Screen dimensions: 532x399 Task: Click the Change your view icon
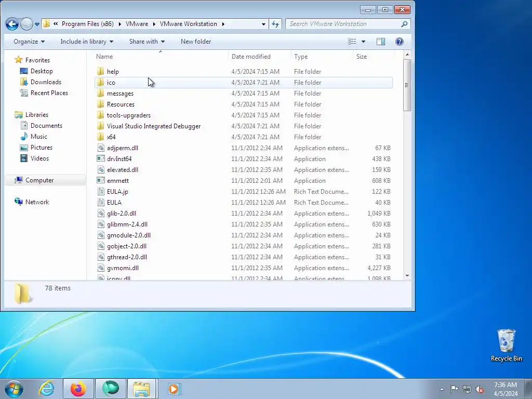pyautogui.click(x=352, y=42)
